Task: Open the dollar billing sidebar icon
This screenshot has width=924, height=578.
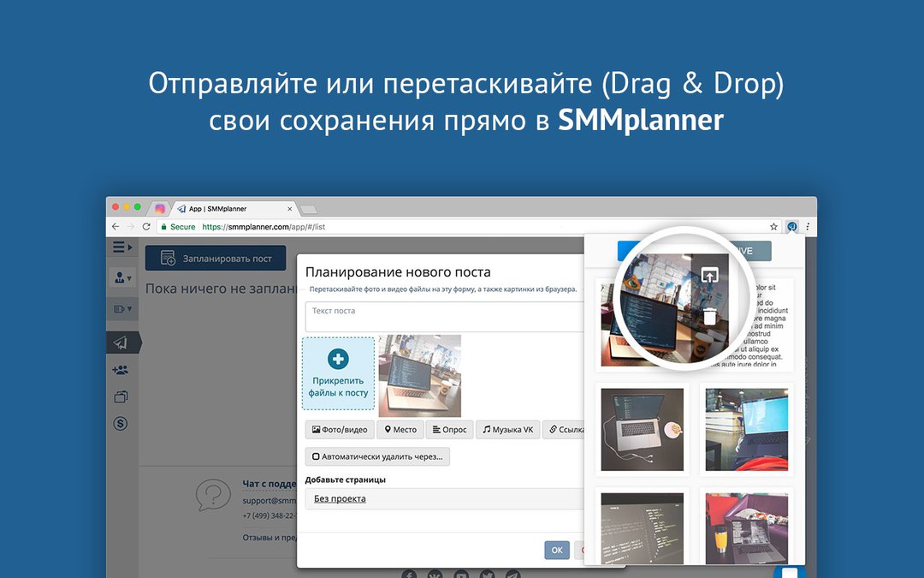Action: pos(121,424)
